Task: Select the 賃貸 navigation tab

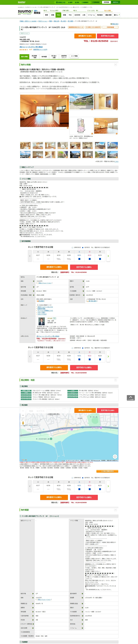Action: pyautogui.click(x=46, y=15)
